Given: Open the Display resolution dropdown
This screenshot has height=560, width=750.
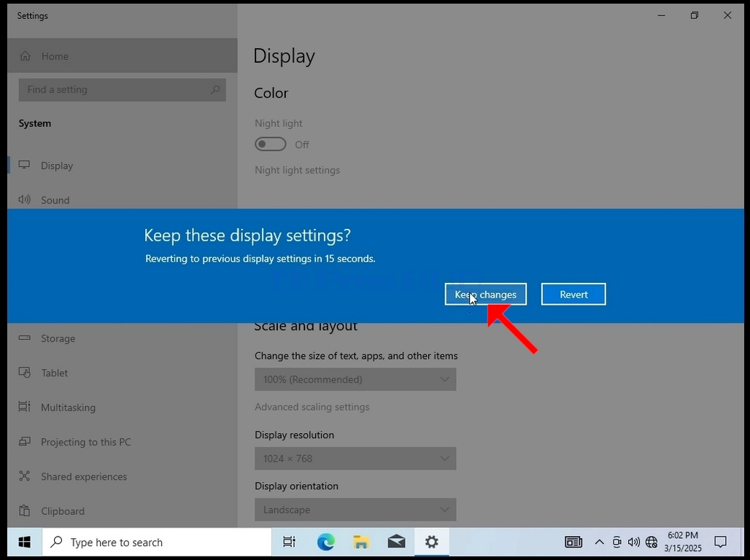Looking at the screenshot, I should point(355,459).
